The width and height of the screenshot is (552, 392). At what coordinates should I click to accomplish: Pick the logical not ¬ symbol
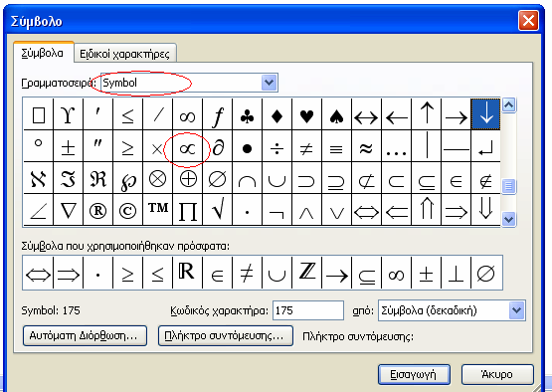point(277,210)
